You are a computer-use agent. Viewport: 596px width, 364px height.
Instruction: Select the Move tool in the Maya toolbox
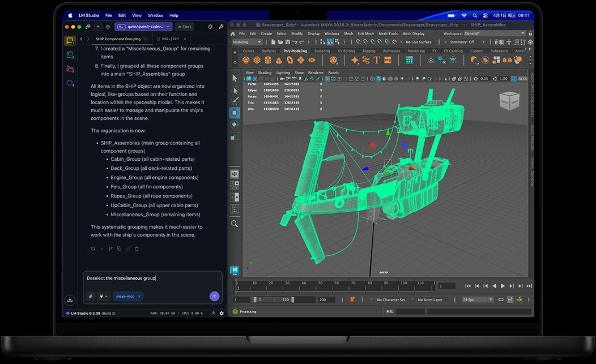pos(235,113)
